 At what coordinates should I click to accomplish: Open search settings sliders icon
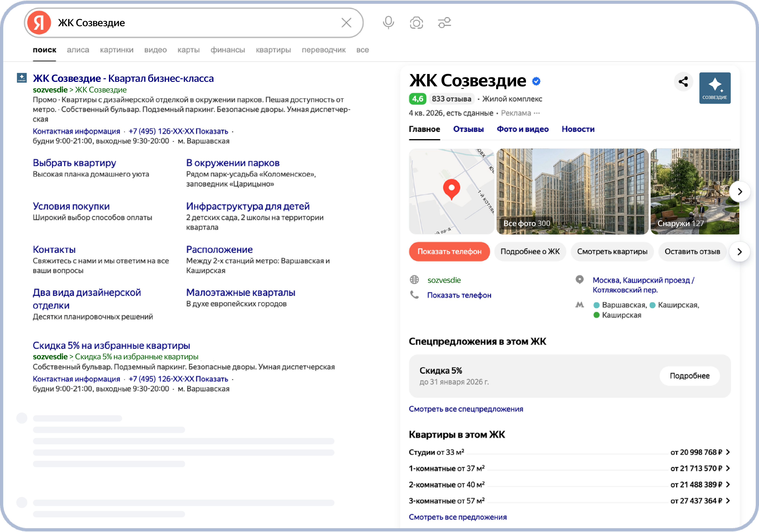point(444,23)
